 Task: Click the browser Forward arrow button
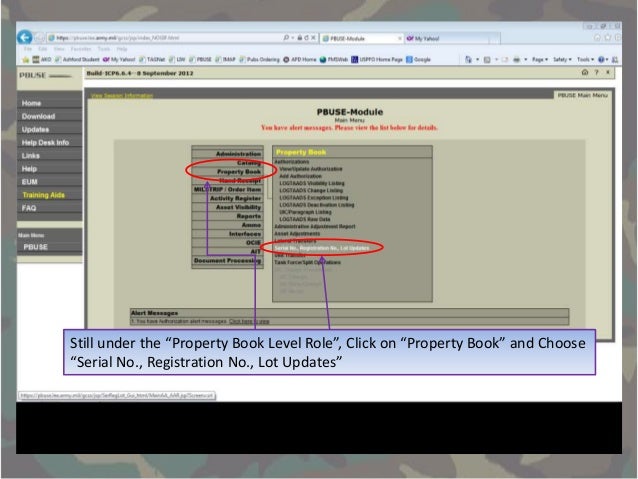click(x=39, y=38)
